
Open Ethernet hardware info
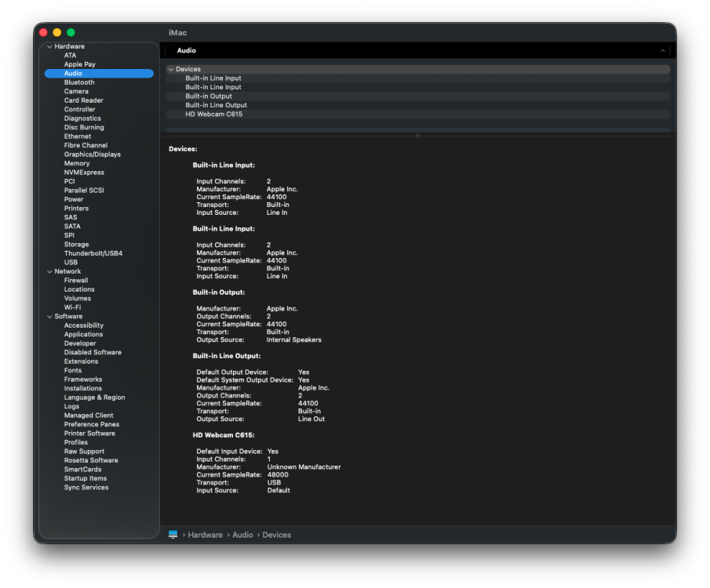coord(78,136)
